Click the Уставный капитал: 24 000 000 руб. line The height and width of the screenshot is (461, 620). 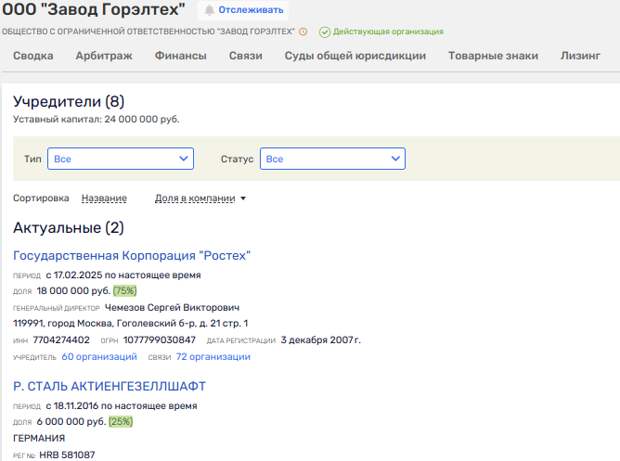[x=96, y=119]
